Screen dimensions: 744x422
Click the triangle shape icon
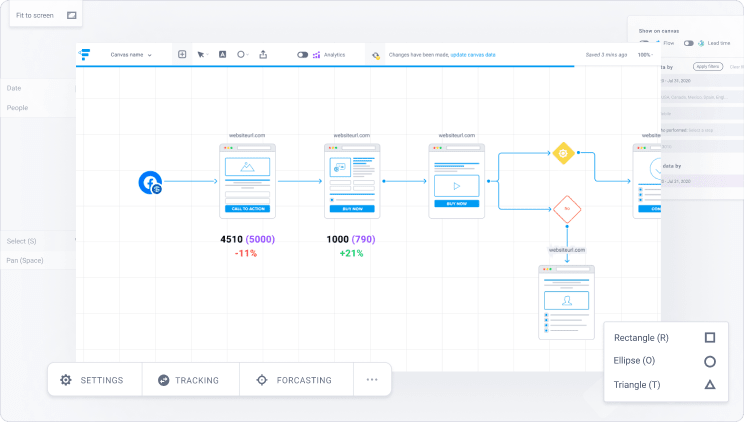[710, 384]
